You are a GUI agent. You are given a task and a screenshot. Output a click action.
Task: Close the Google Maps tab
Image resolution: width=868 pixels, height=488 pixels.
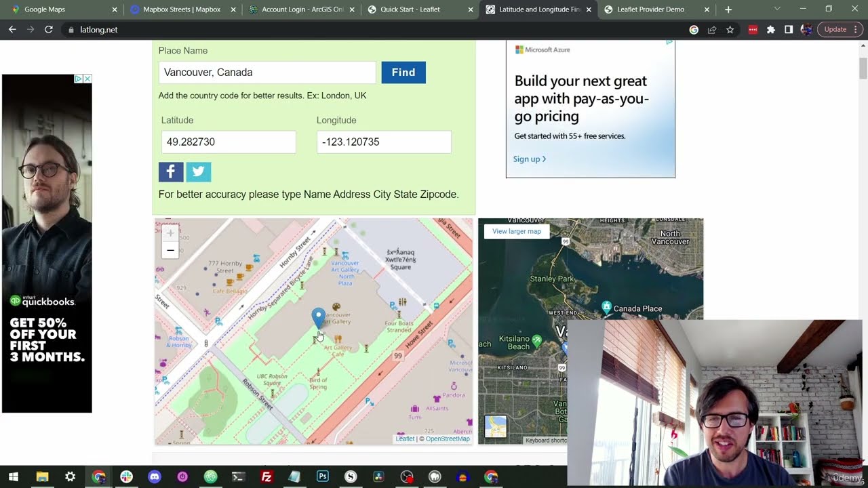115,9
